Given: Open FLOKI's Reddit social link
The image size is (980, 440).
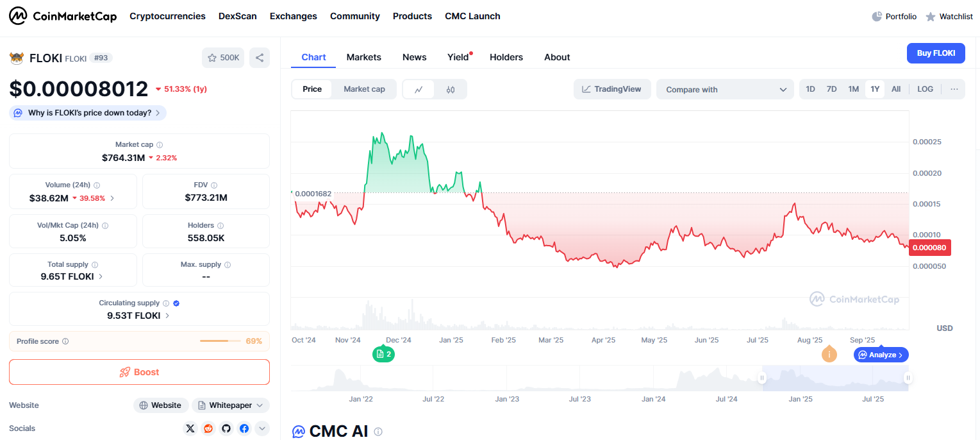Looking at the screenshot, I should click(x=208, y=428).
